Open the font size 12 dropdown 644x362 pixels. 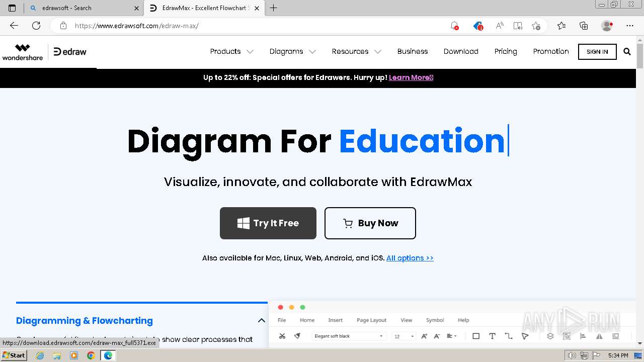pyautogui.click(x=405, y=336)
